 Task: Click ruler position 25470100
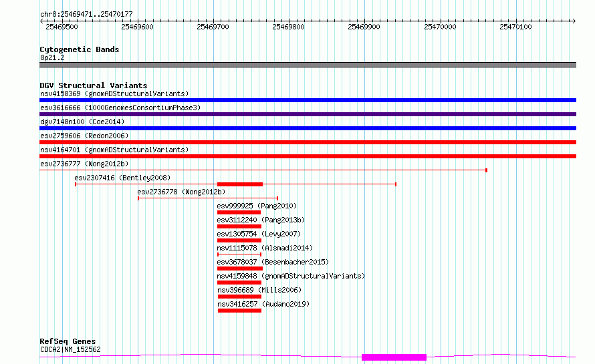[515, 27]
